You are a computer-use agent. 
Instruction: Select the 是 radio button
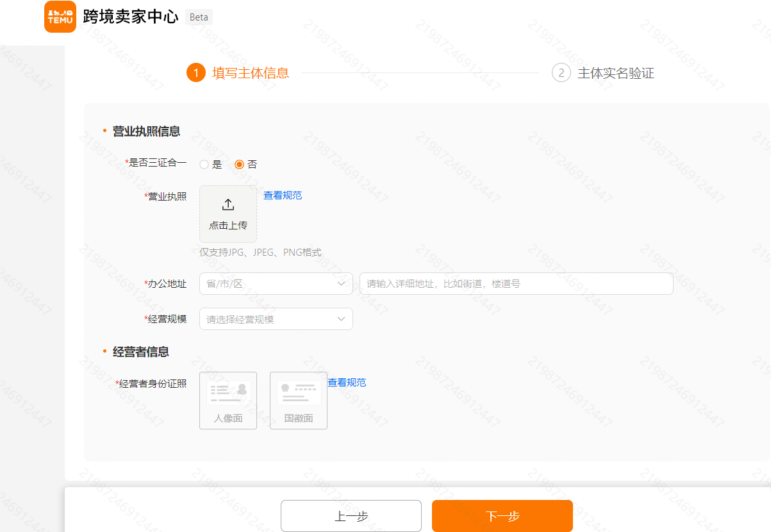click(x=204, y=164)
